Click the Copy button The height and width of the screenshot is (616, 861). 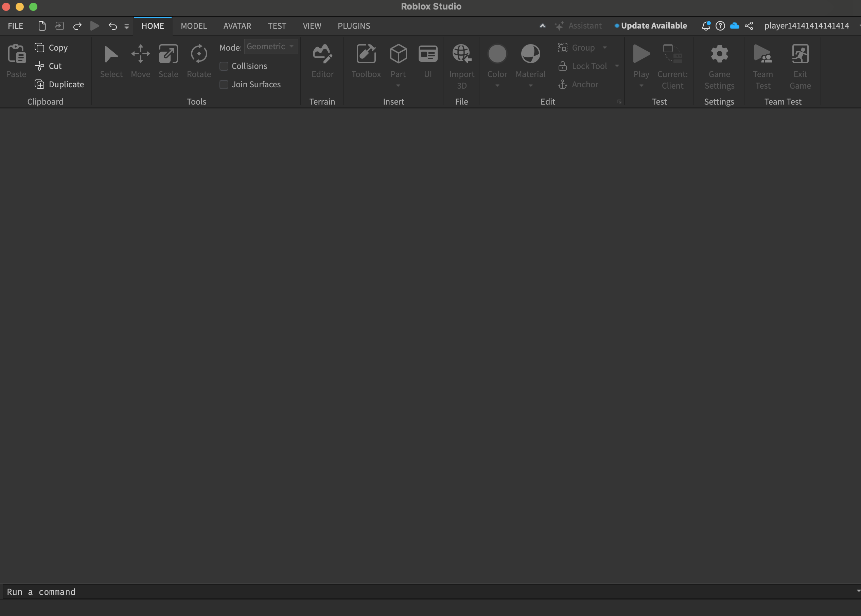click(51, 48)
